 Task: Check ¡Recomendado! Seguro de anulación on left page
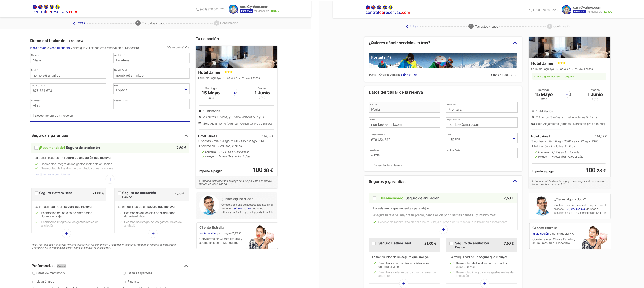tap(36, 148)
